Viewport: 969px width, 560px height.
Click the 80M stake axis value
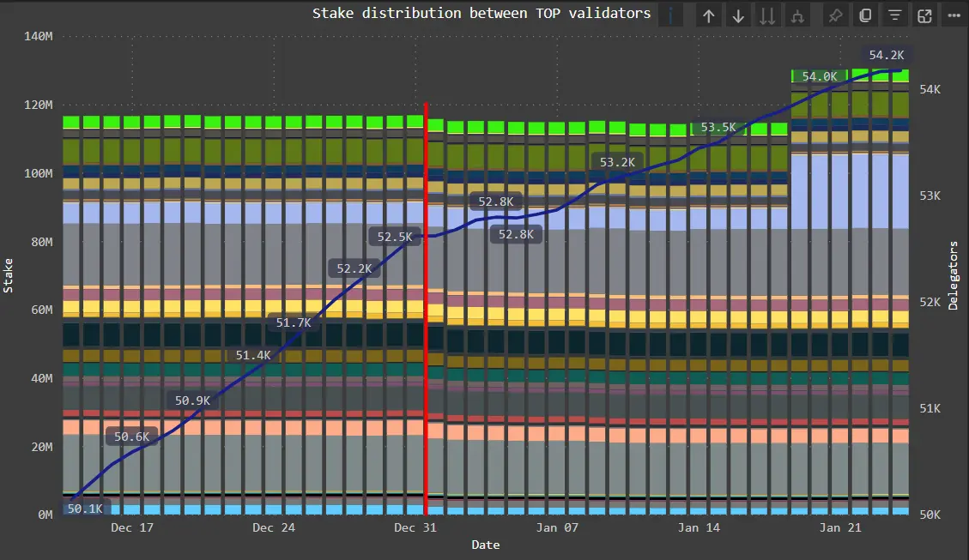(x=42, y=242)
